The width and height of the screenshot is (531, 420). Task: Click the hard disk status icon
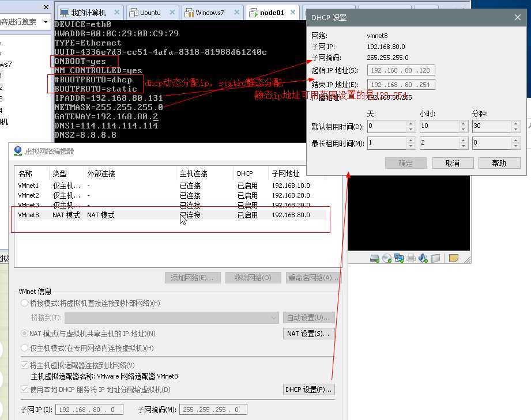click(375, 259)
